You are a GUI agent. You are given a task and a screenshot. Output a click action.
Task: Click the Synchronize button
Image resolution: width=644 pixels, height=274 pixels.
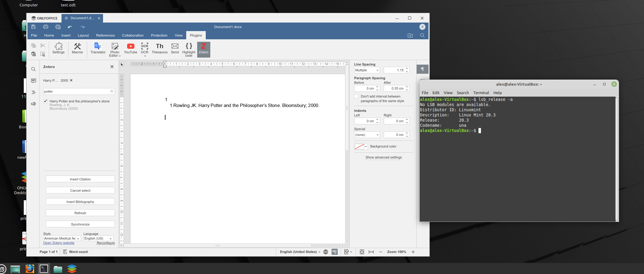click(x=80, y=224)
